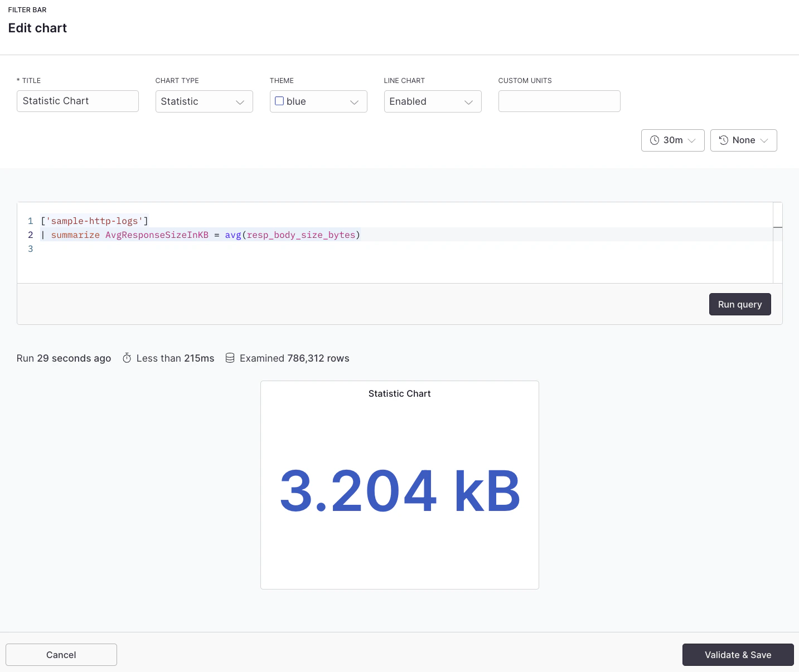The height and width of the screenshot is (672, 799).
Task: Click the Custom Units input field
Action: coord(559,101)
